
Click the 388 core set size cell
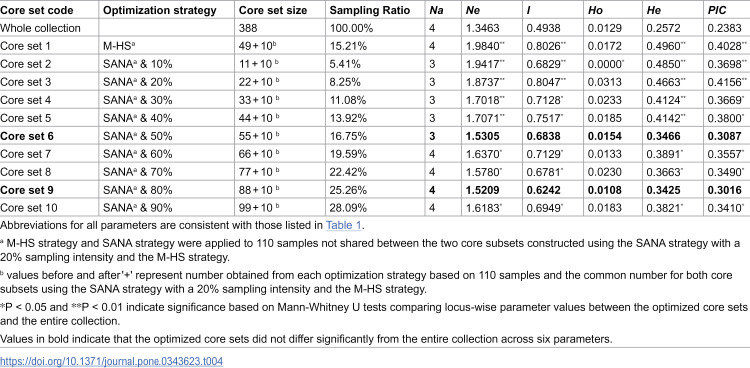pos(247,28)
